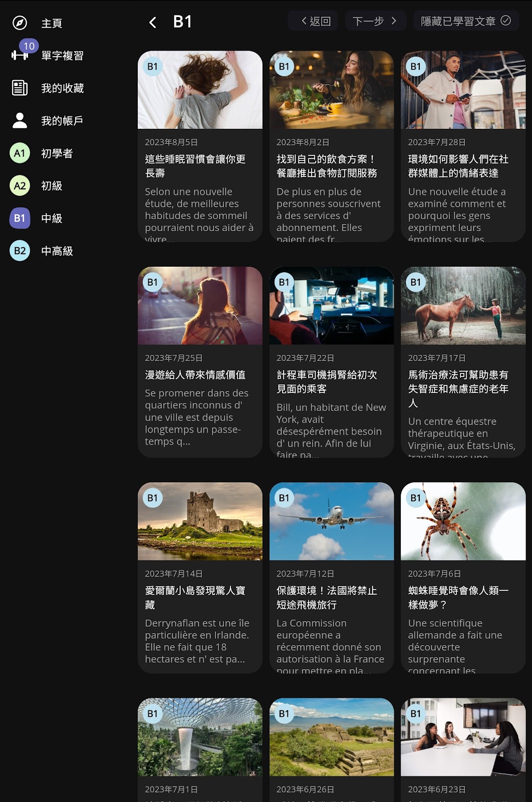The image size is (532, 802).
Task: Go to 主頁 in the sidebar
Action: (52, 23)
